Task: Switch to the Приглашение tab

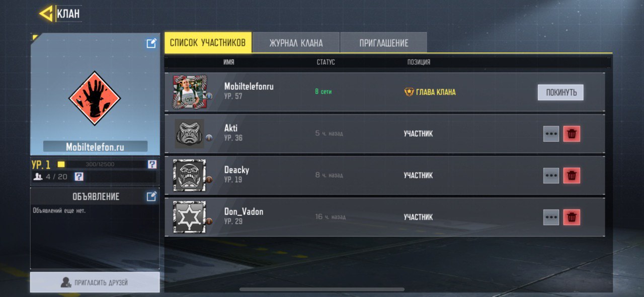Action: pos(384,43)
